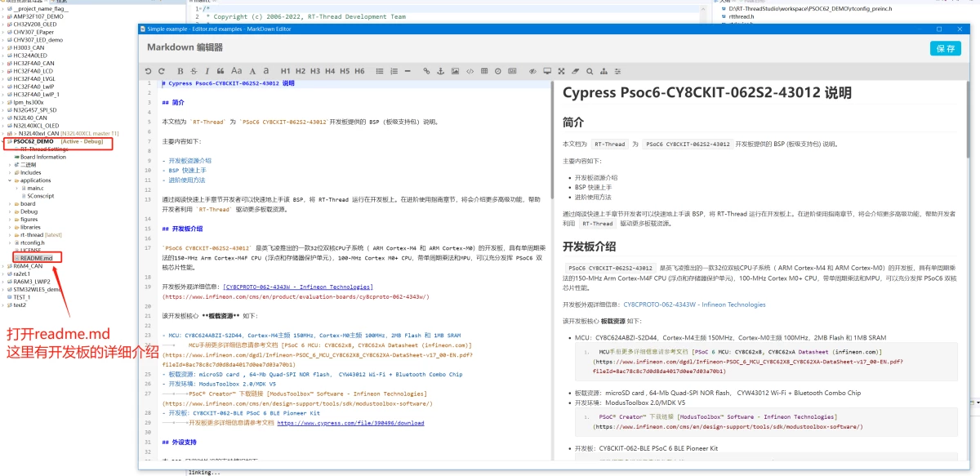
Task: Click the cypress.com file/390496/download link in editor
Action: tap(350, 423)
